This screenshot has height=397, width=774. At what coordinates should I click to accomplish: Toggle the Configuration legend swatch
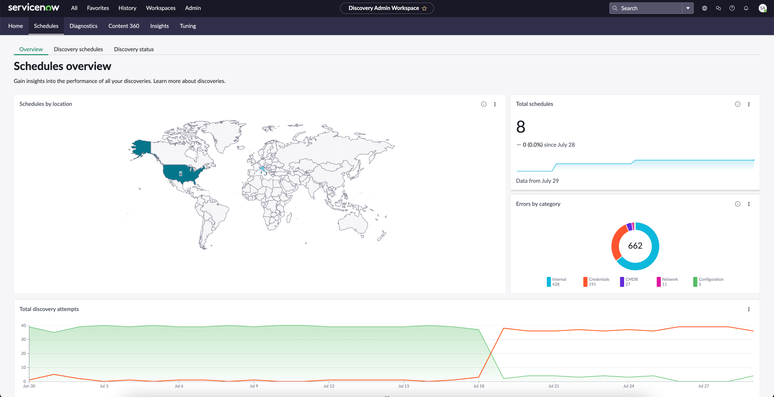(695, 282)
